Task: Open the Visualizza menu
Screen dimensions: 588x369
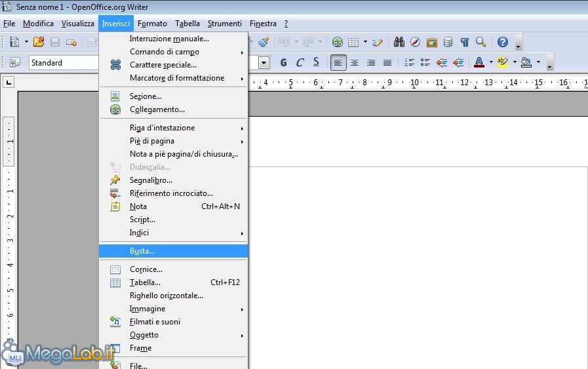Action: pos(77,24)
